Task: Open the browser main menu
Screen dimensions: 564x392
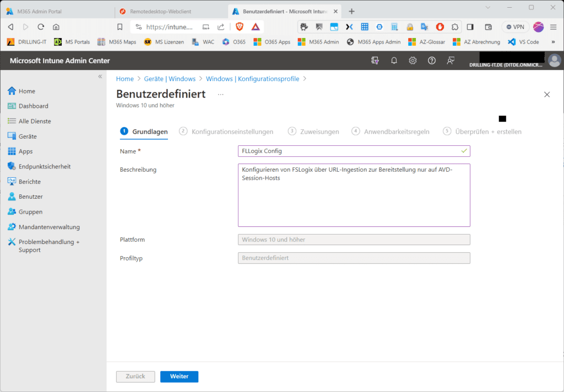Action: coord(553,27)
